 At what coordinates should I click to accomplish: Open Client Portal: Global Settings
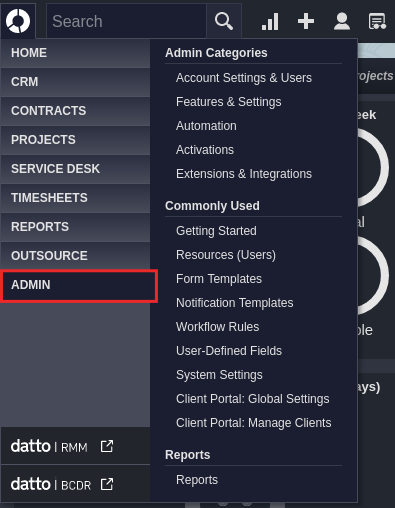[x=252, y=399]
